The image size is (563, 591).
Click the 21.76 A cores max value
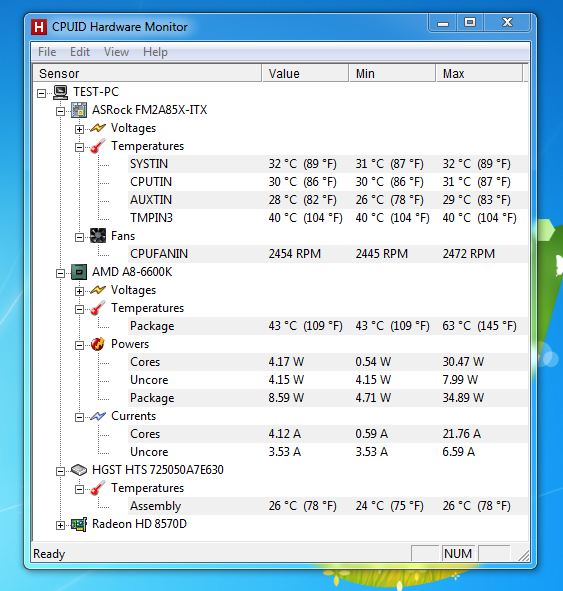pyautogui.click(x=462, y=434)
